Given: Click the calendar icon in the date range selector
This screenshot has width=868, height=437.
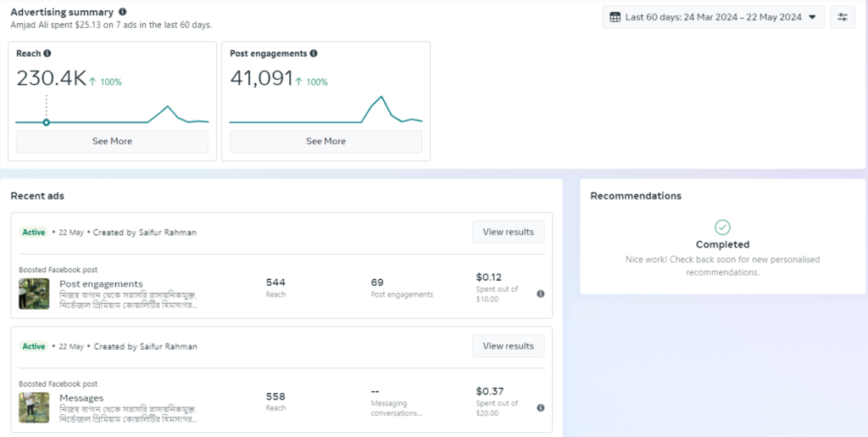Looking at the screenshot, I should 615,17.
